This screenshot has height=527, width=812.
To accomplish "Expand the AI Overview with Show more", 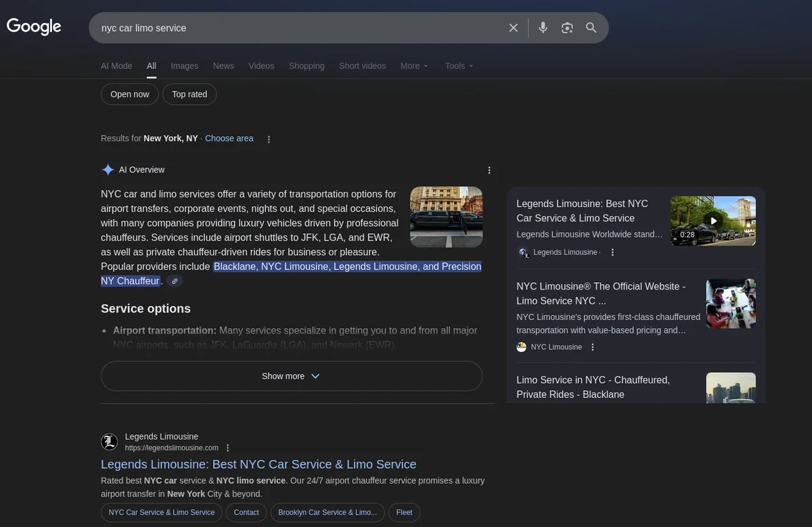I will pyautogui.click(x=291, y=375).
